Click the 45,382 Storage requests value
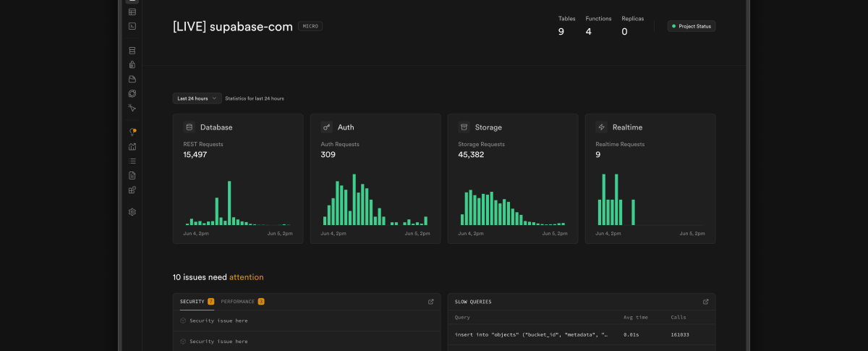868x351 pixels. 471,154
